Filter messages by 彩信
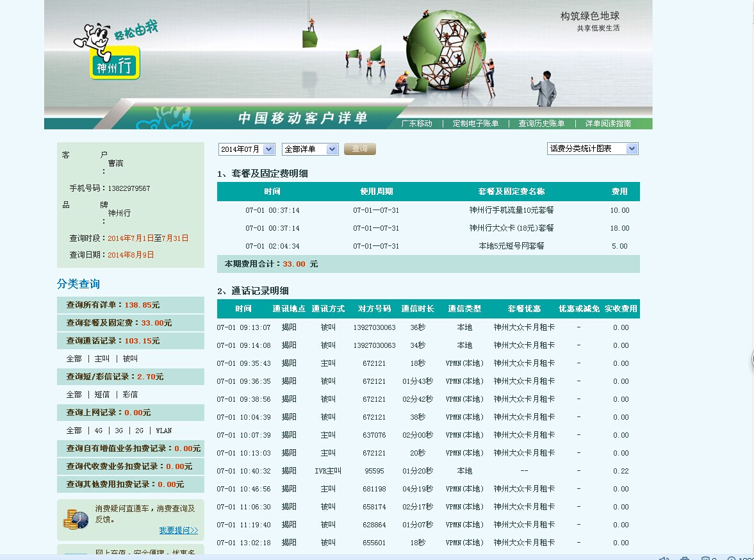This screenshot has width=754, height=560. click(130, 395)
